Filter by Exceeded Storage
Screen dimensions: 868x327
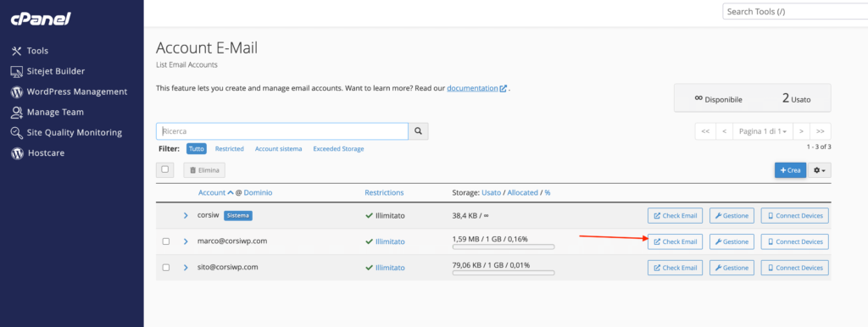338,149
